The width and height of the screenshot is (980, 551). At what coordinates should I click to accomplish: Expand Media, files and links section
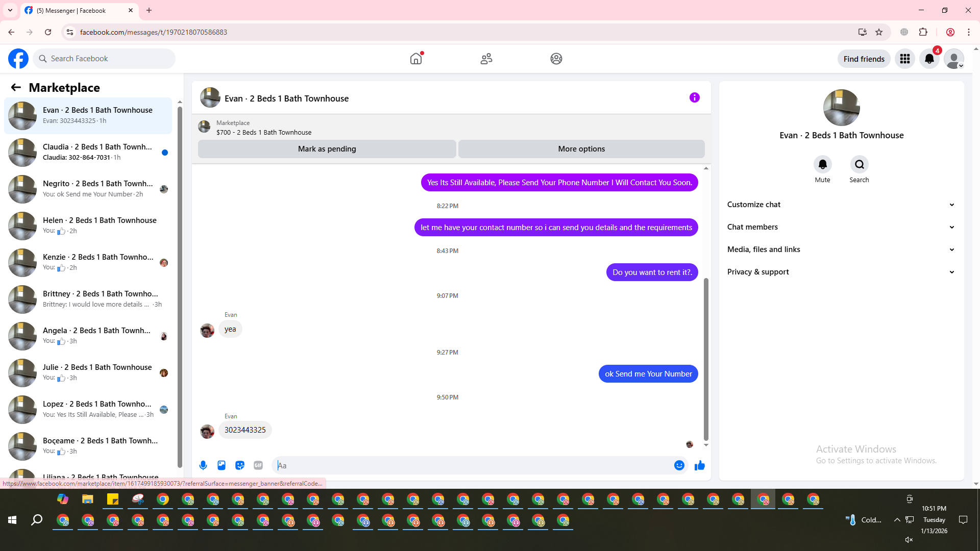(x=841, y=249)
